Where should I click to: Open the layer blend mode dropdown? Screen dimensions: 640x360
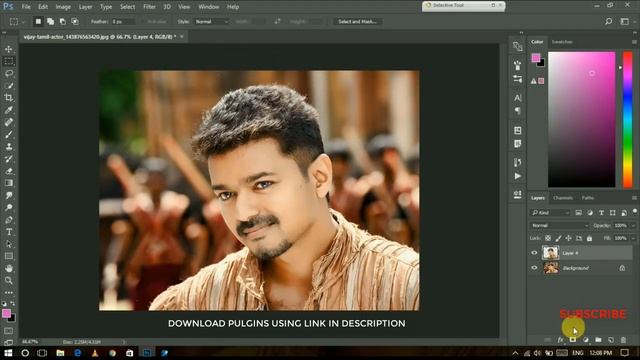pyautogui.click(x=560, y=225)
